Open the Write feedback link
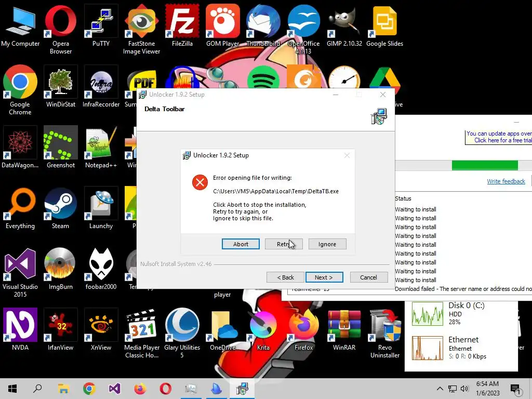This screenshot has height=399, width=532. 506,181
